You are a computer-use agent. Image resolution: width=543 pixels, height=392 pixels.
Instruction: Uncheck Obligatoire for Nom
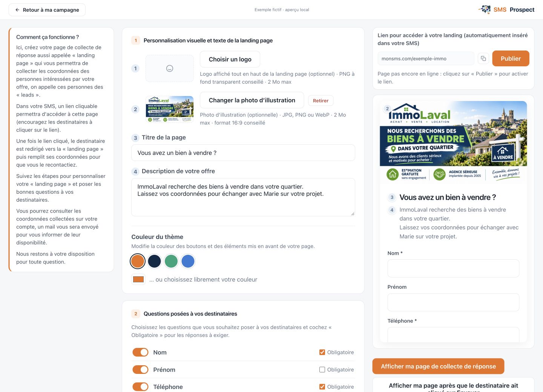pos(322,352)
